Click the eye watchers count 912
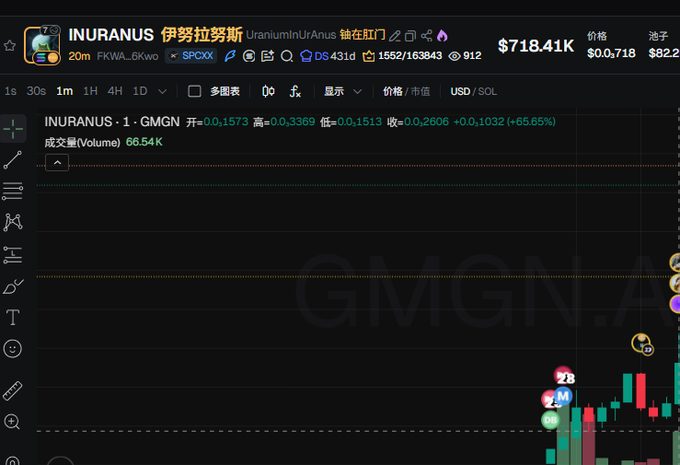 (x=465, y=56)
